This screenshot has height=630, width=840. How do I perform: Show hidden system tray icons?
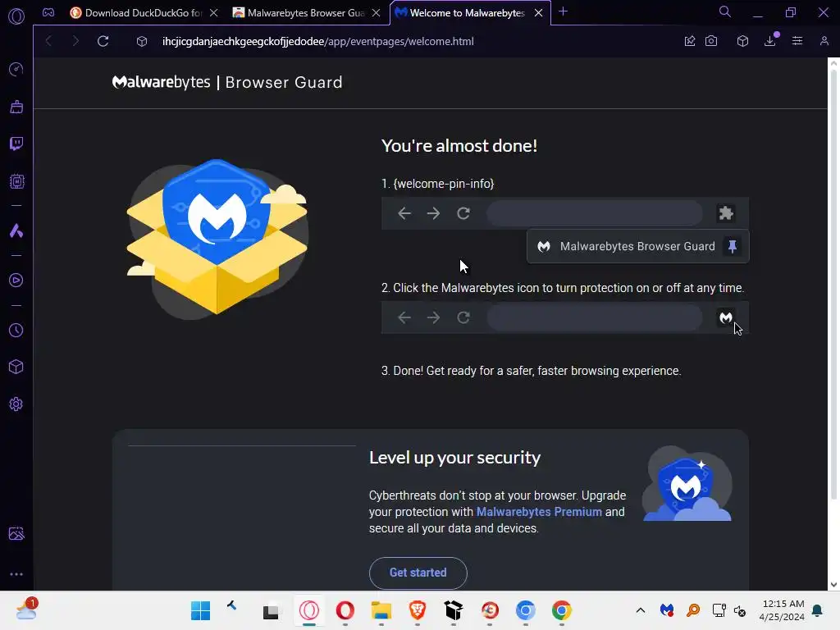[640, 610]
